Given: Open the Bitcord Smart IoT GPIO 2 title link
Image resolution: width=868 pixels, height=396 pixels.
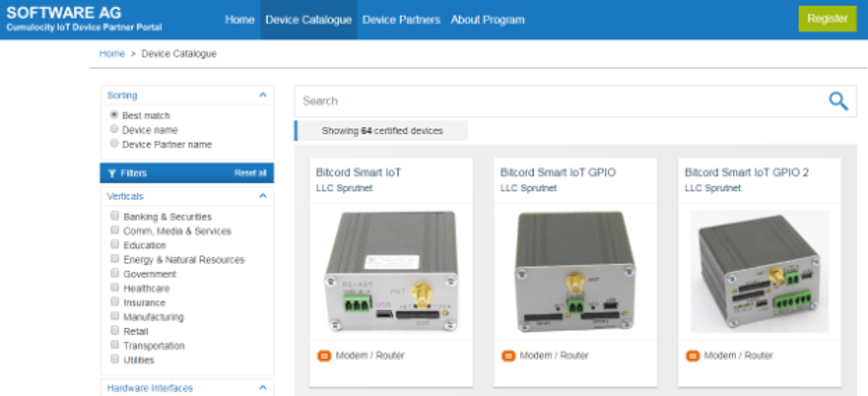Looking at the screenshot, I should click(747, 173).
